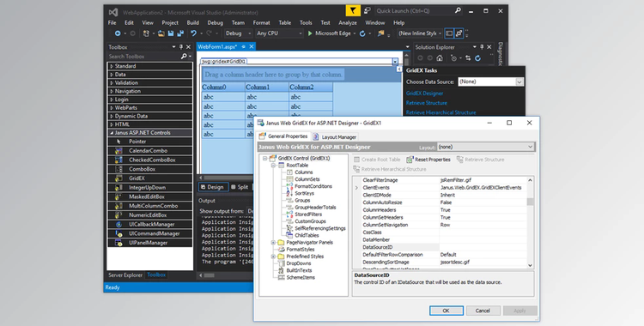Viewport: 644px width, 326px height.
Task: Select the CalendarCombo control in Toolbox
Action: (150, 151)
